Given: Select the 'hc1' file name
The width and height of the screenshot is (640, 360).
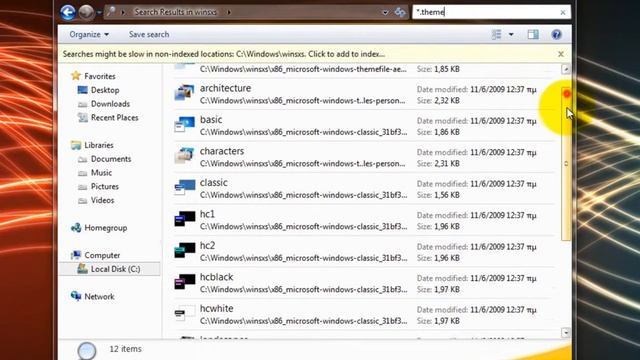Looking at the screenshot, I should [207, 214].
